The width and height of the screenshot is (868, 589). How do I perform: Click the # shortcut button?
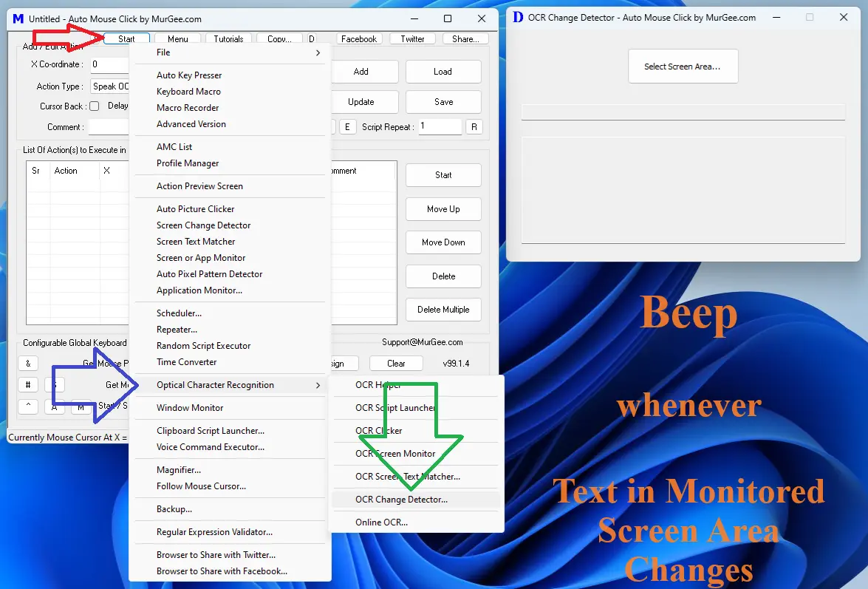(x=28, y=385)
